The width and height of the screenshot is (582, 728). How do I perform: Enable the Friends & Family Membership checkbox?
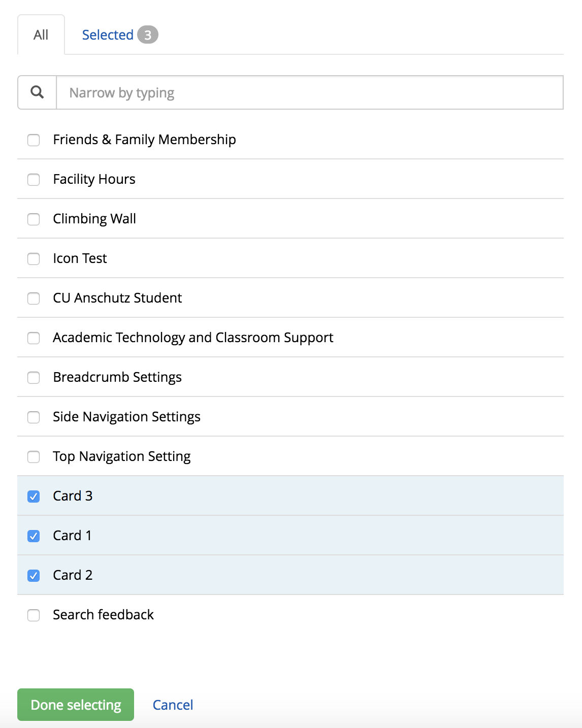[34, 140]
